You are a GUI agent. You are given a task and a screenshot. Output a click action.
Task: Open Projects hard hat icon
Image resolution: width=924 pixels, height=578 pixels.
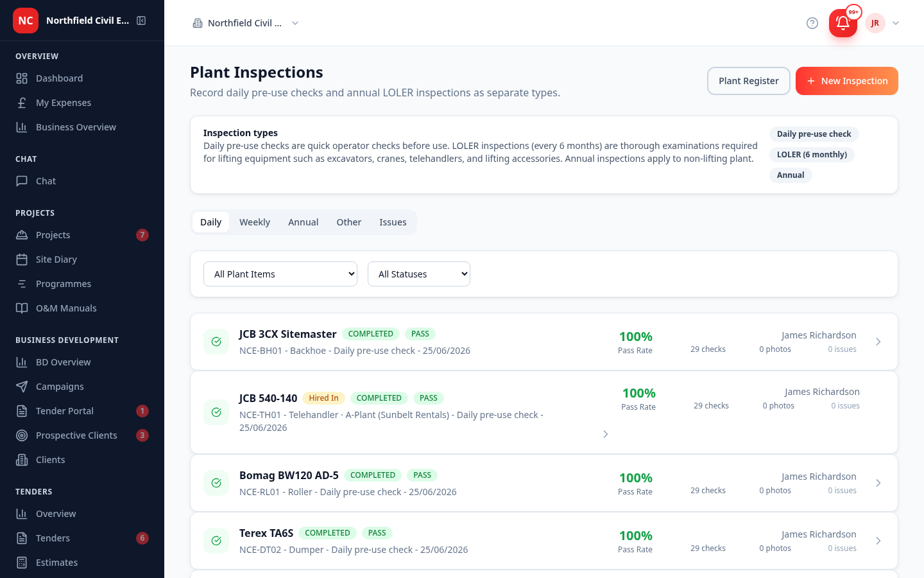[x=22, y=235]
